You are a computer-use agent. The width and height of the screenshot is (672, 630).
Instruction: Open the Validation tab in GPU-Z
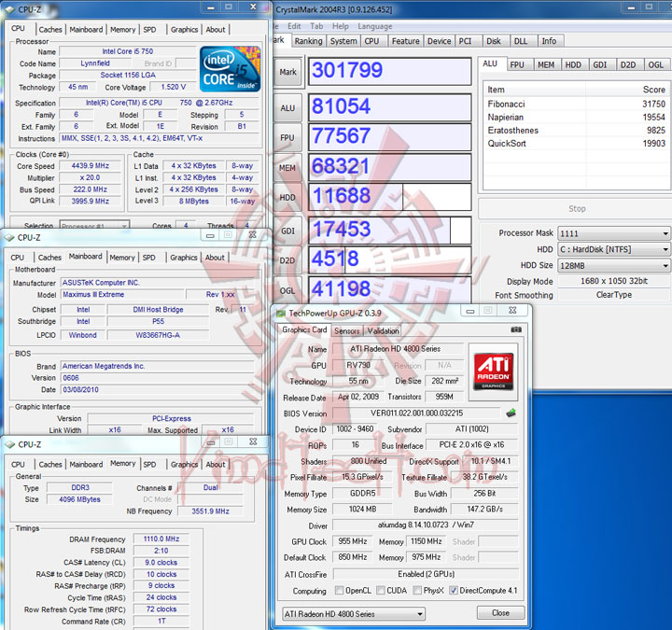click(x=384, y=330)
